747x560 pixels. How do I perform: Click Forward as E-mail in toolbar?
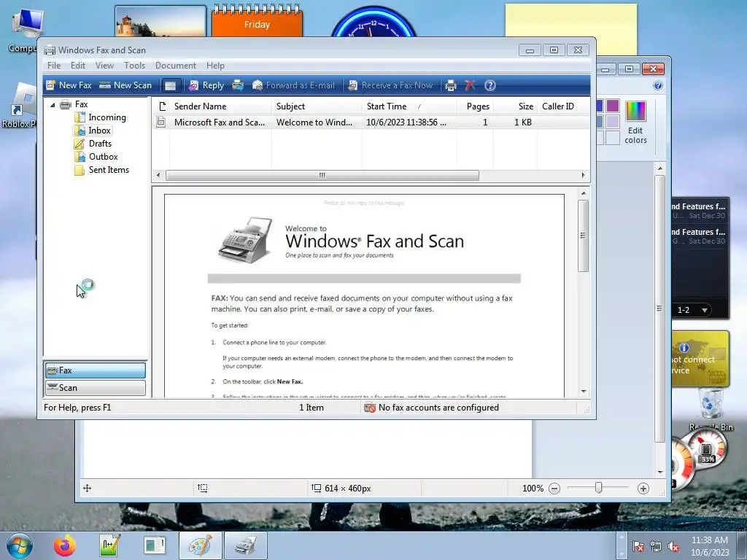(x=293, y=85)
